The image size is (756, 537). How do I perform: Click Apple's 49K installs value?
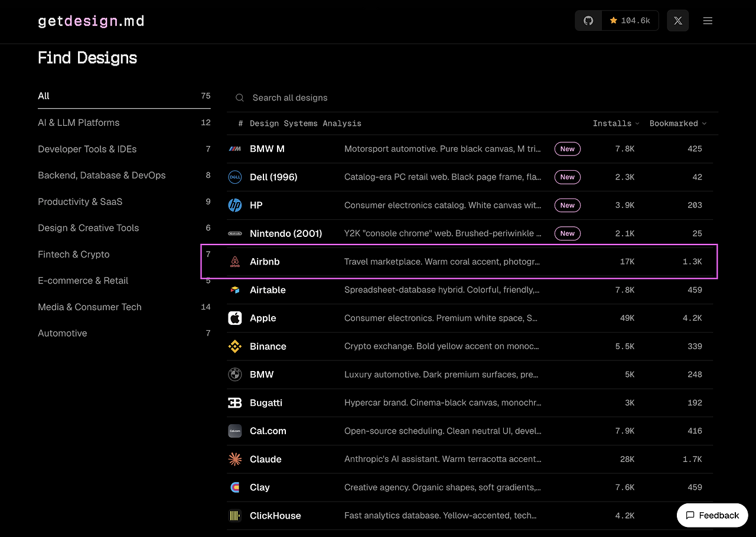point(627,318)
